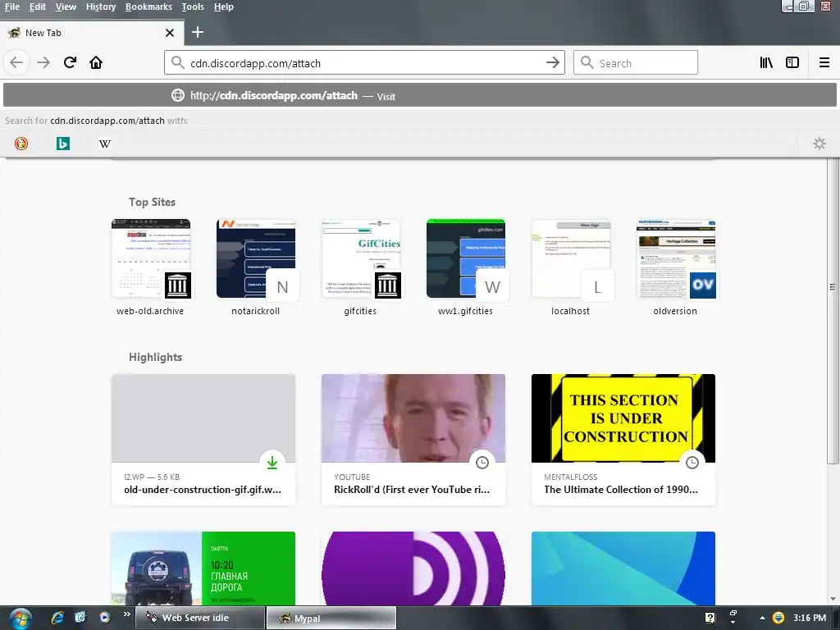Launch Internet Explorer from the taskbar
This screenshot has height=630, width=840.
[57, 618]
